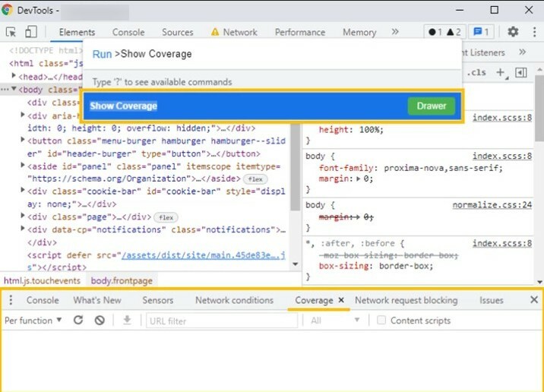Select the Network request blocking tab

(x=406, y=300)
